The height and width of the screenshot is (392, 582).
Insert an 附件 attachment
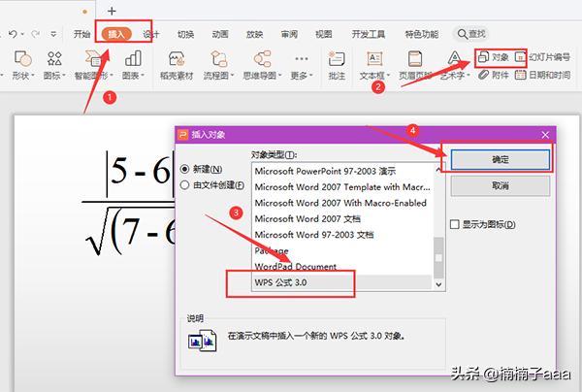(x=494, y=75)
